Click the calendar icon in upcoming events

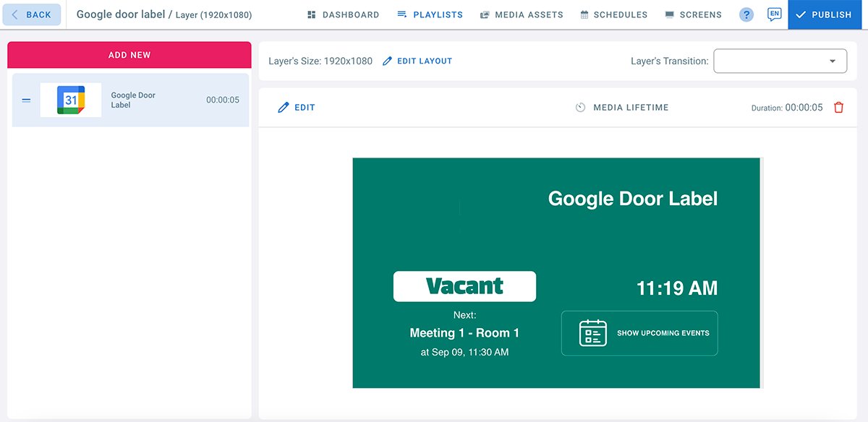pos(593,333)
